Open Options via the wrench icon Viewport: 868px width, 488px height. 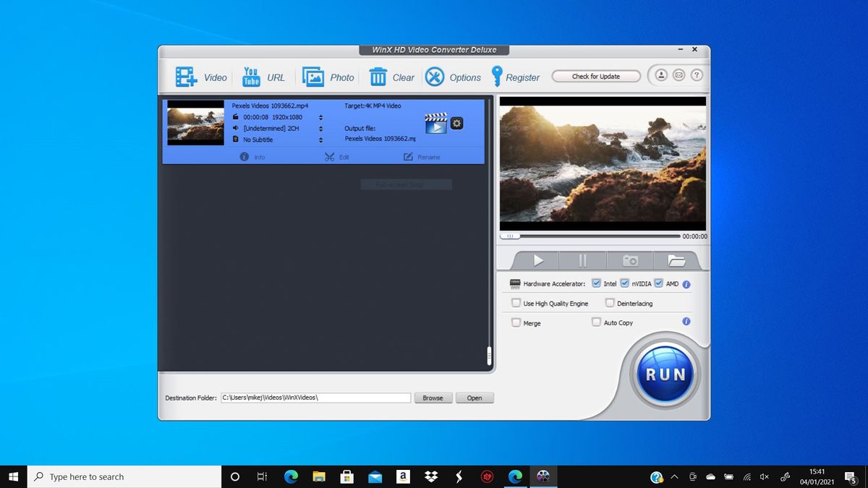pos(435,75)
